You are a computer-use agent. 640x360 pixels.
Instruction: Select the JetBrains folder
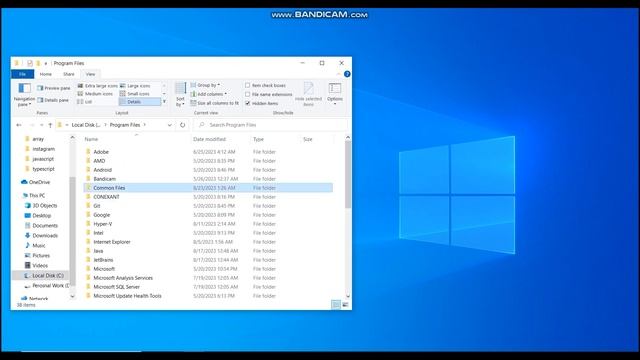point(103,260)
